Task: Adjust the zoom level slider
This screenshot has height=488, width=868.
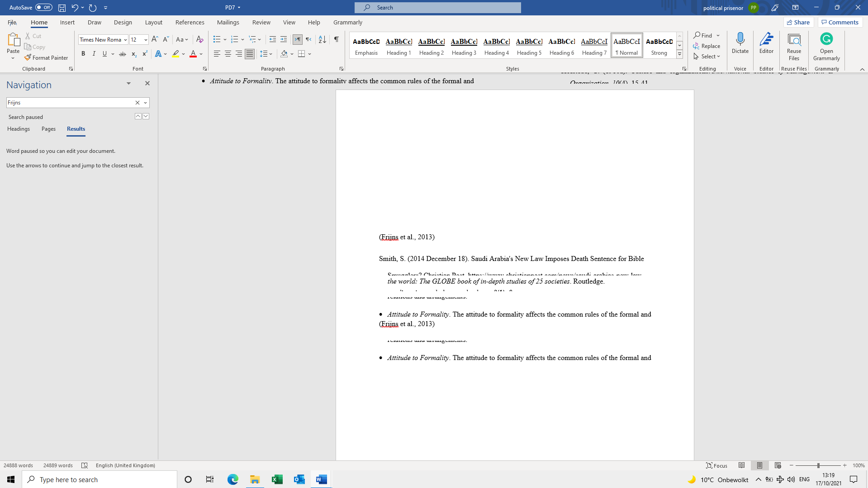Action: [x=818, y=465]
